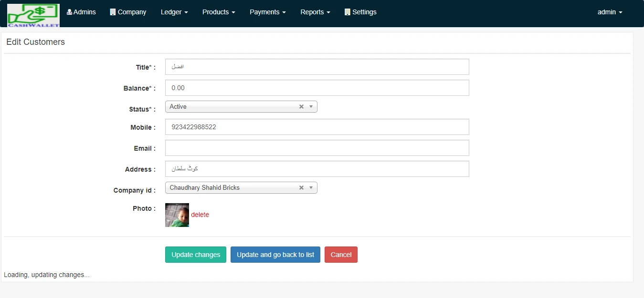Open the Settings page
644x298 pixels.
pos(360,12)
